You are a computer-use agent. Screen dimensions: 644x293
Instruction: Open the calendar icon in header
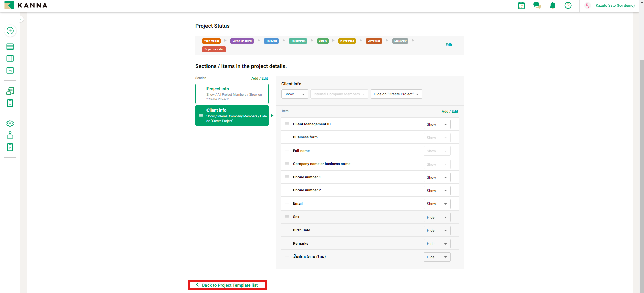[521, 5]
